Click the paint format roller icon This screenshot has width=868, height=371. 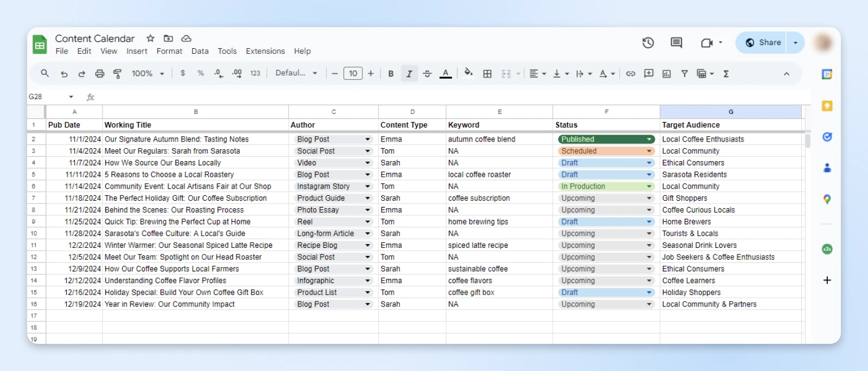pos(117,74)
